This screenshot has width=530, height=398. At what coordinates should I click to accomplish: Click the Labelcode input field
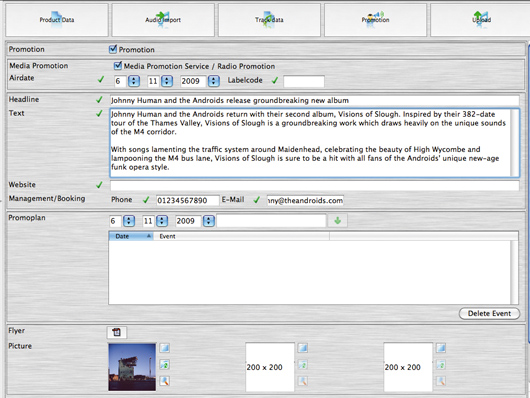304,81
